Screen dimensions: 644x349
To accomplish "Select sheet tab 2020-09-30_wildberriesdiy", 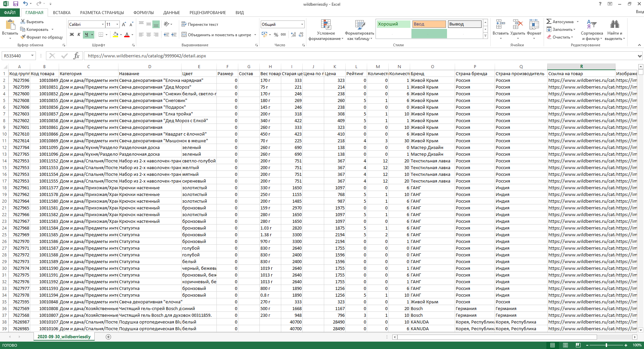I will (x=64, y=337).
